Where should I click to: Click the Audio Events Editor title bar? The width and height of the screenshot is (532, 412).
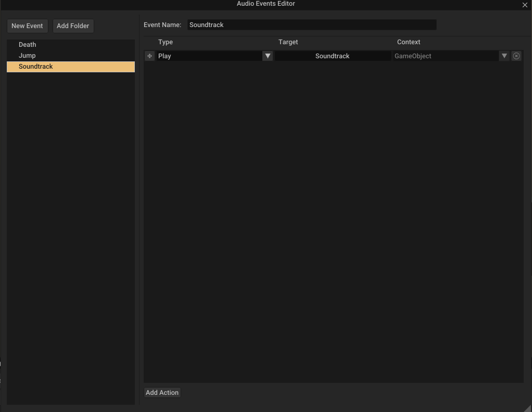pyautogui.click(x=266, y=4)
